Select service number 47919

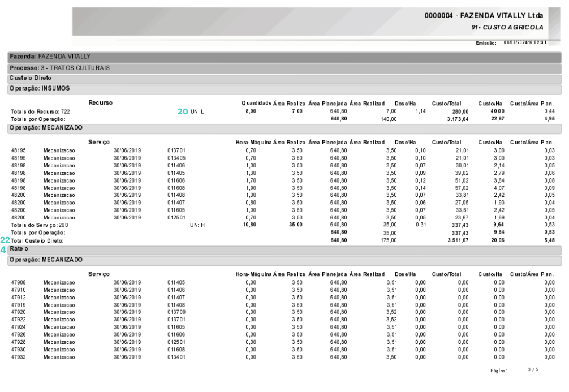[19, 305]
